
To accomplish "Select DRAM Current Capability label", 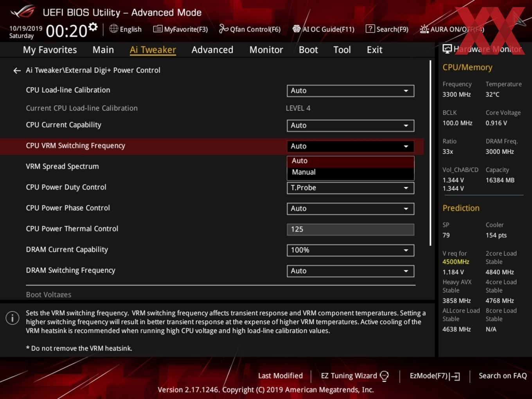I will [67, 249].
